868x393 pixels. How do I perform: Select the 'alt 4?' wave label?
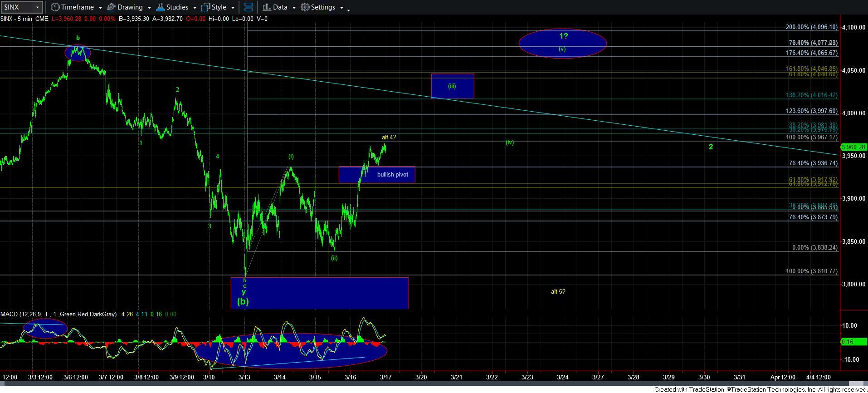[389, 137]
